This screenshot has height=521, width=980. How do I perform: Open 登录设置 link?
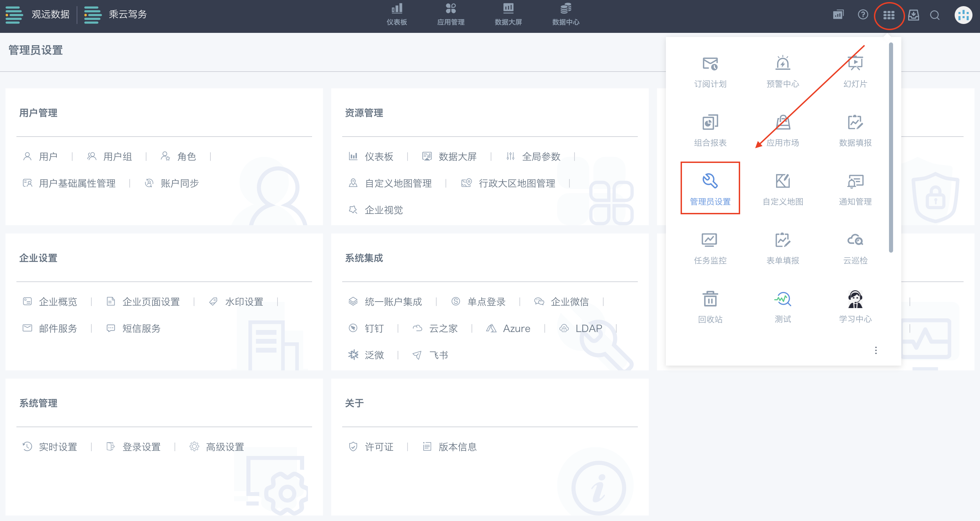(133, 446)
